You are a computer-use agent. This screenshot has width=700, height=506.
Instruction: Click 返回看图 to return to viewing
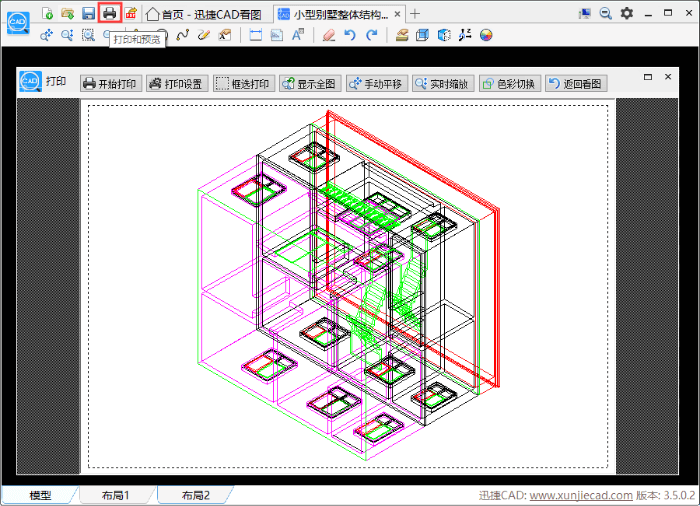click(x=576, y=84)
